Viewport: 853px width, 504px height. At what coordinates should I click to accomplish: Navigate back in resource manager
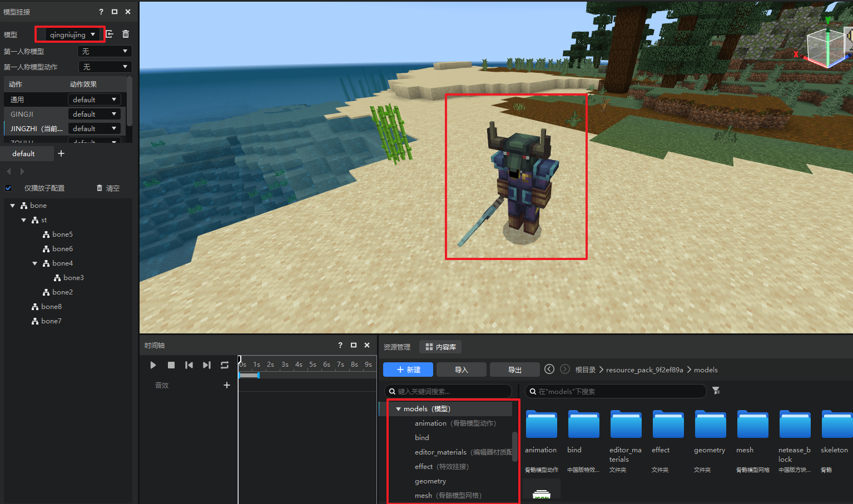549,369
